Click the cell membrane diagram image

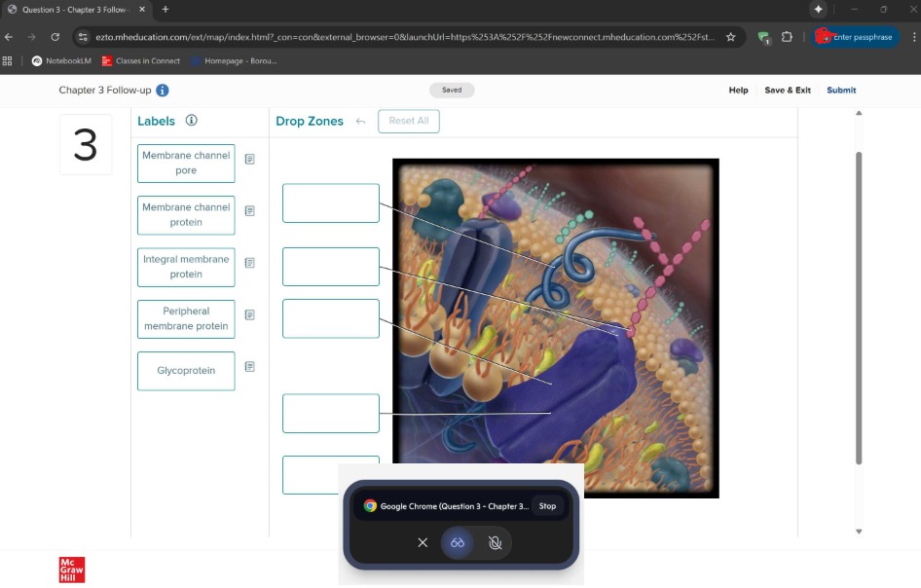pos(556,328)
